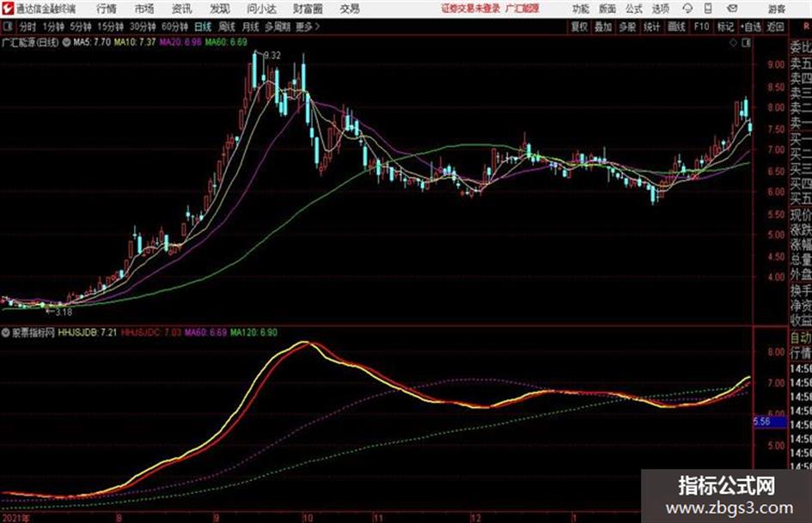Click the 3.18 low price marker

point(63,313)
